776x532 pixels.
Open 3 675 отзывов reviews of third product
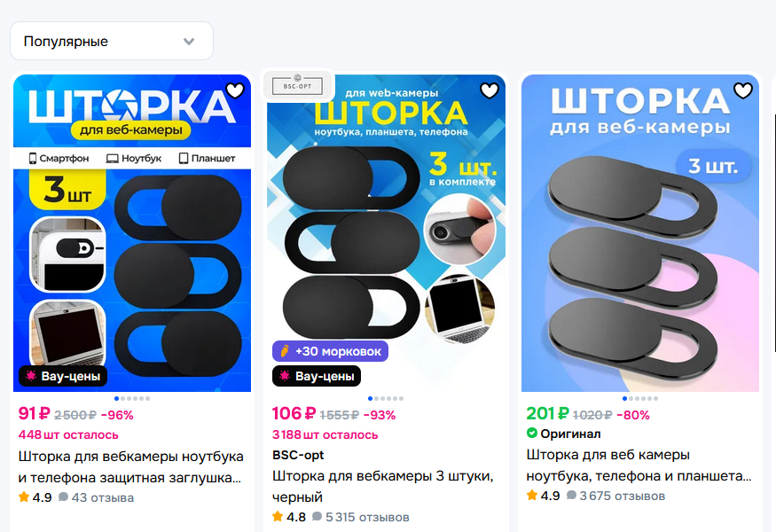pyautogui.click(x=616, y=496)
